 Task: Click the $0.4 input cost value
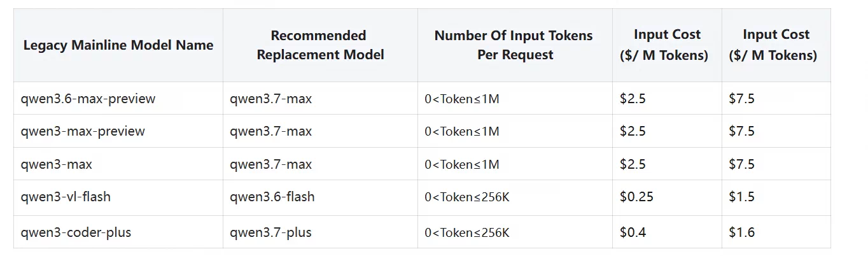pos(633,232)
